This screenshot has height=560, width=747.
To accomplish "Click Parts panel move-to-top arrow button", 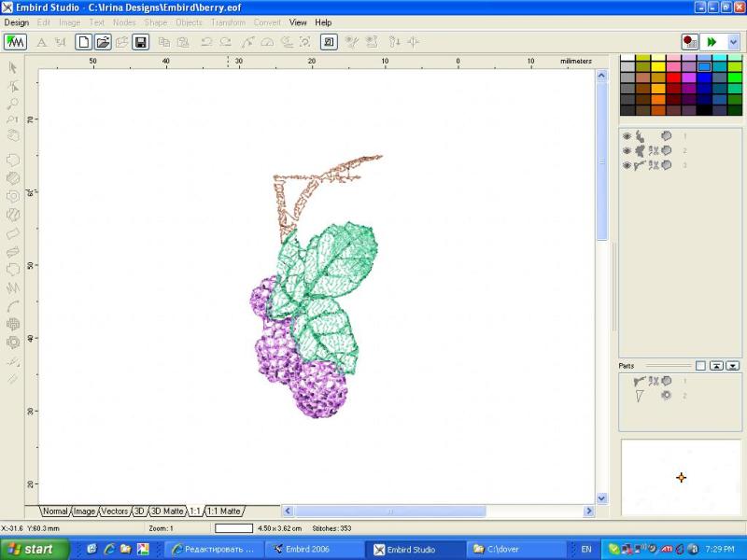I will coord(716,366).
